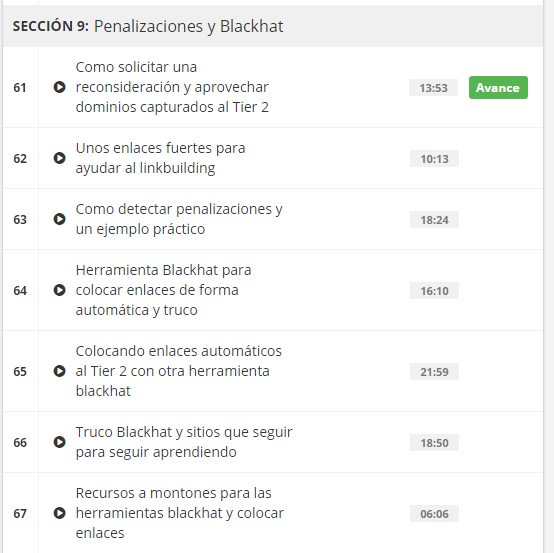The width and height of the screenshot is (554, 553).
Task: Open 'Unos enlaces fuertes para ayudar al linkbuilding'
Action: coord(160,158)
